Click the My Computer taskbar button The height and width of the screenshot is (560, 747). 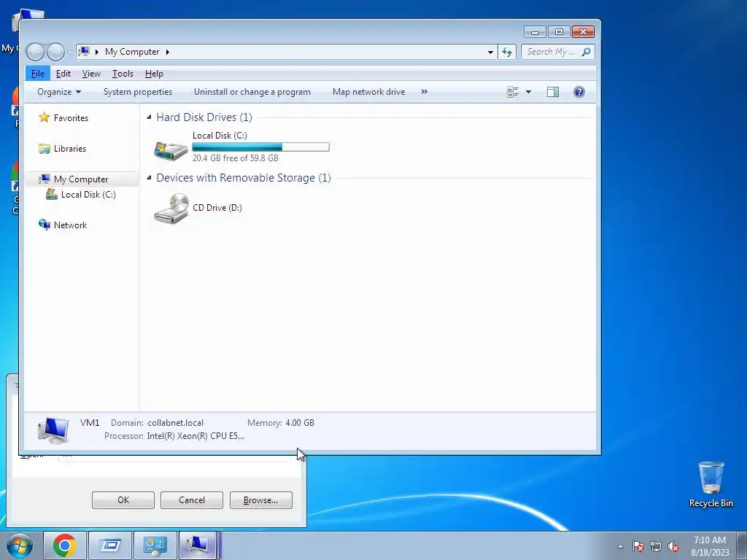(x=198, y=545)
